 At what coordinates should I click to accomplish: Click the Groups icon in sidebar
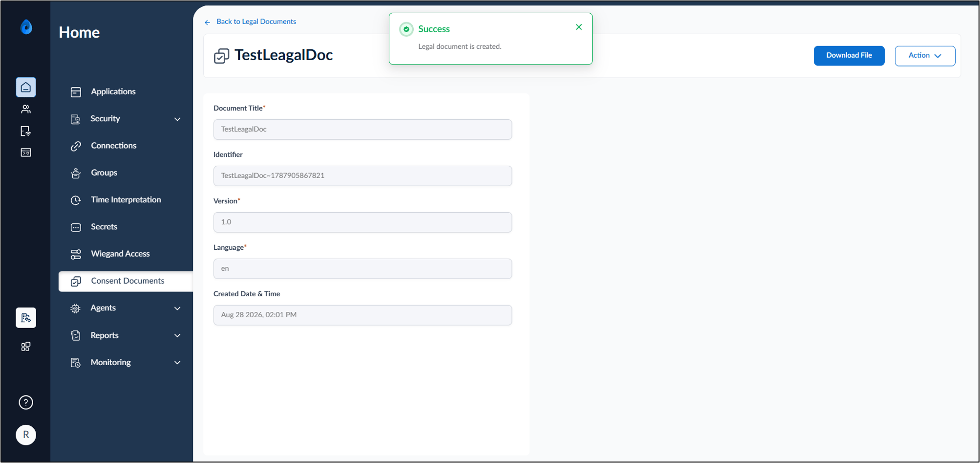[x=76, y=173]
